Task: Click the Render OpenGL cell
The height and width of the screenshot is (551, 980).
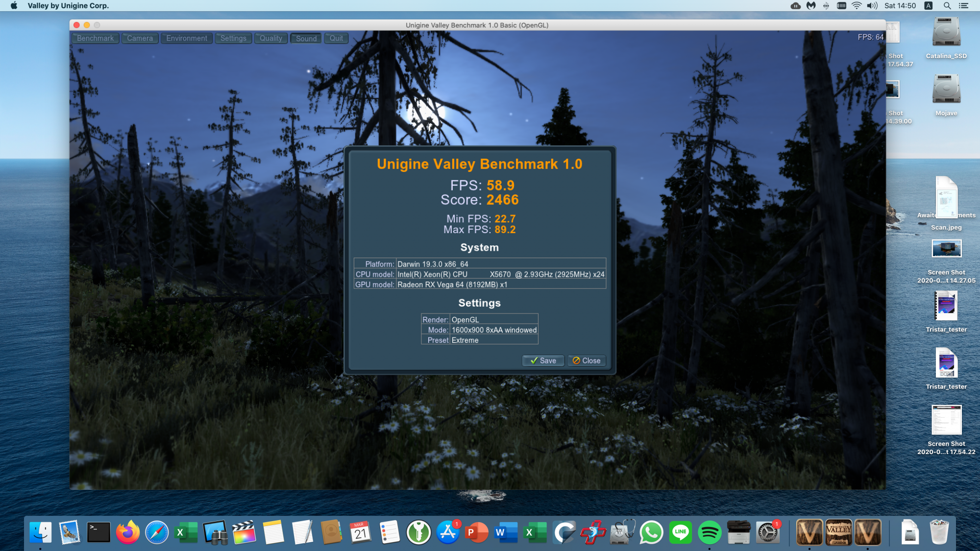Action: [494, 320]
